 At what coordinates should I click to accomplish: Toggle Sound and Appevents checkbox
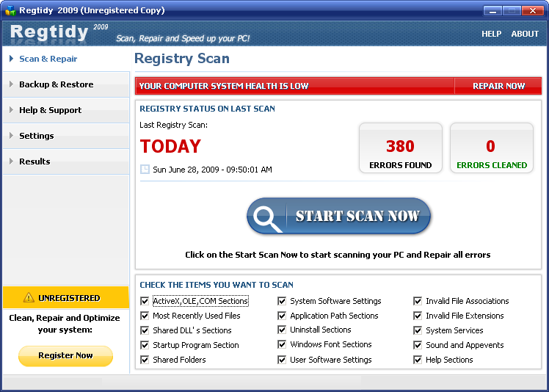[x=418, y=345]
